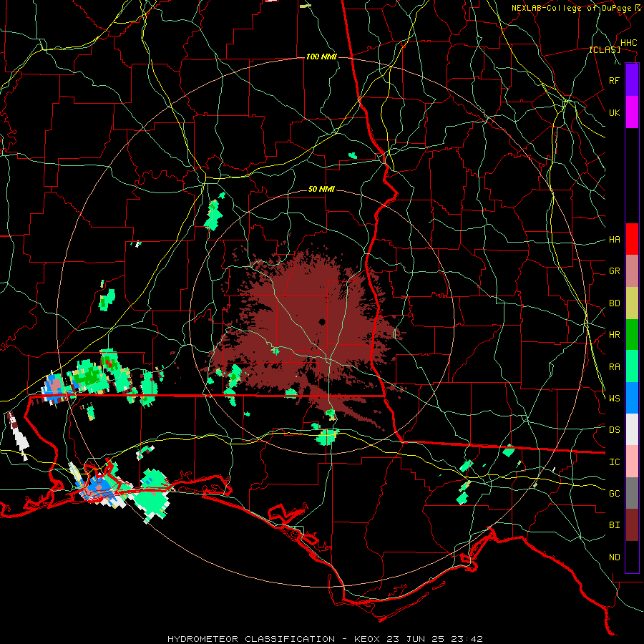
Task: Click the 50 NMI range ring label
Action: (321, 189)
